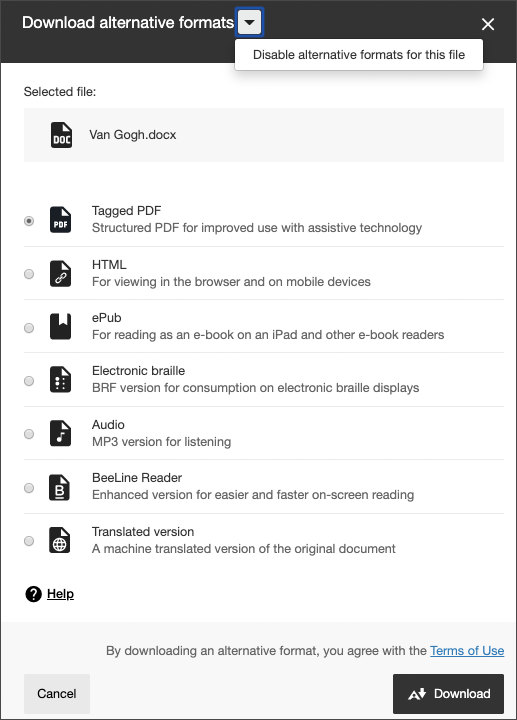Choose the Audio MP3 radio option
Viewport: 517px width, 720px height.
click(29, 434)
